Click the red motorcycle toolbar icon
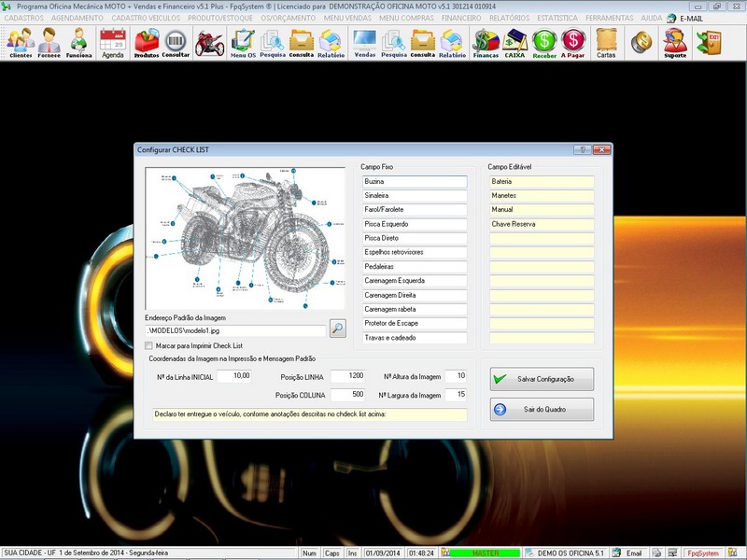This screenshot has width=747, height=560. (x=209, y=43)
